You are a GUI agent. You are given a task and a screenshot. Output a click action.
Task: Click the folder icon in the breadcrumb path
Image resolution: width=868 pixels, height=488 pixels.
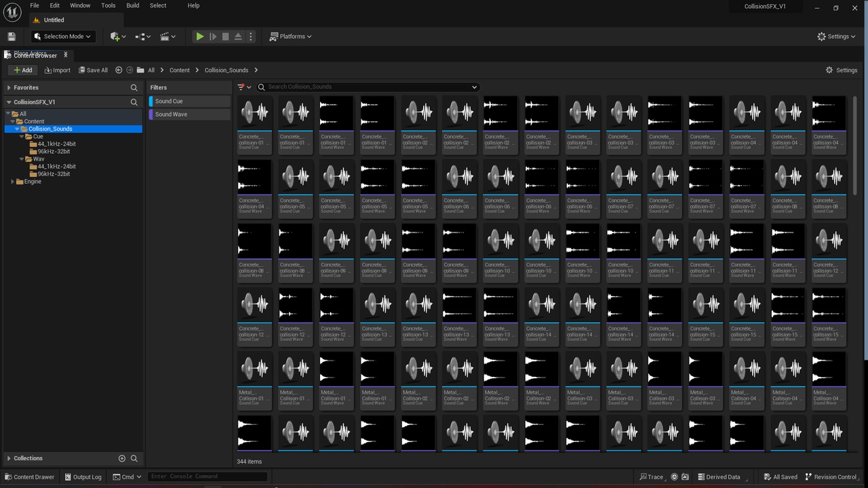click(x=140, y=70)
